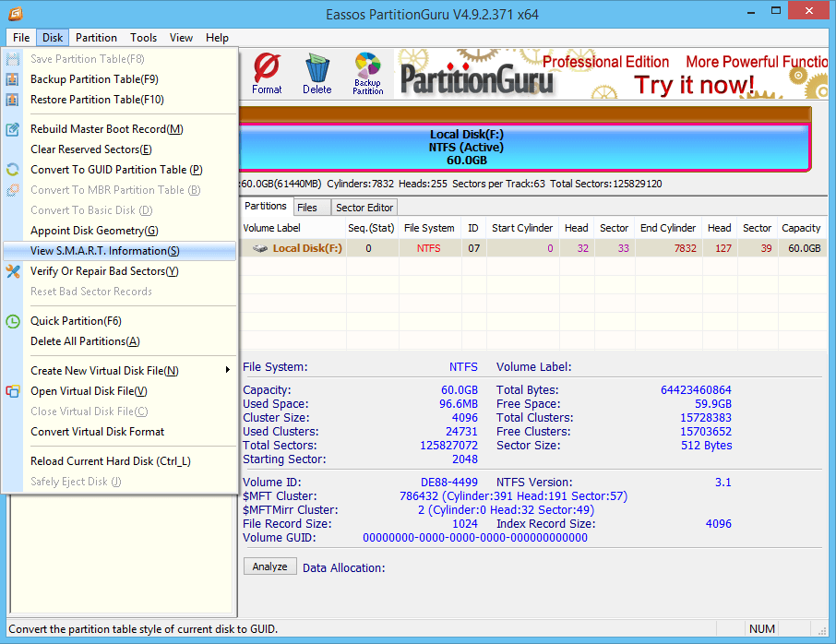
Task: Choose Open Virtual Disk File
Action: 89,391
